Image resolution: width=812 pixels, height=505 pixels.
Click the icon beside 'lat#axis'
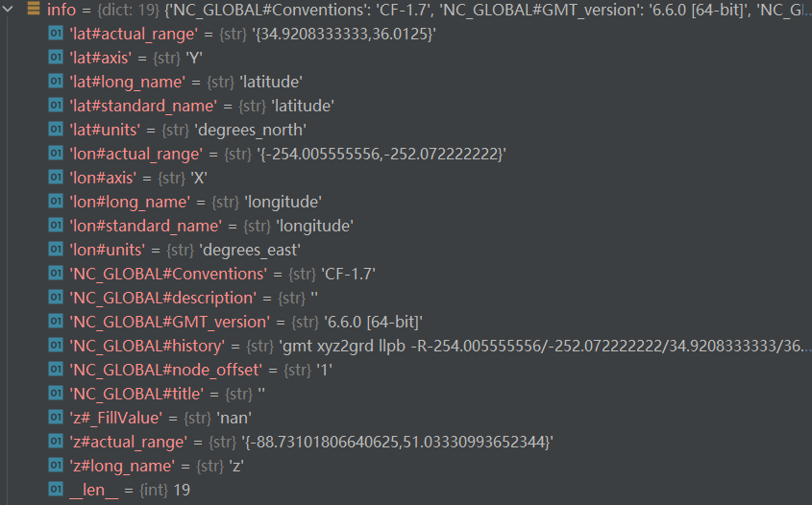[x=56, y=58]
